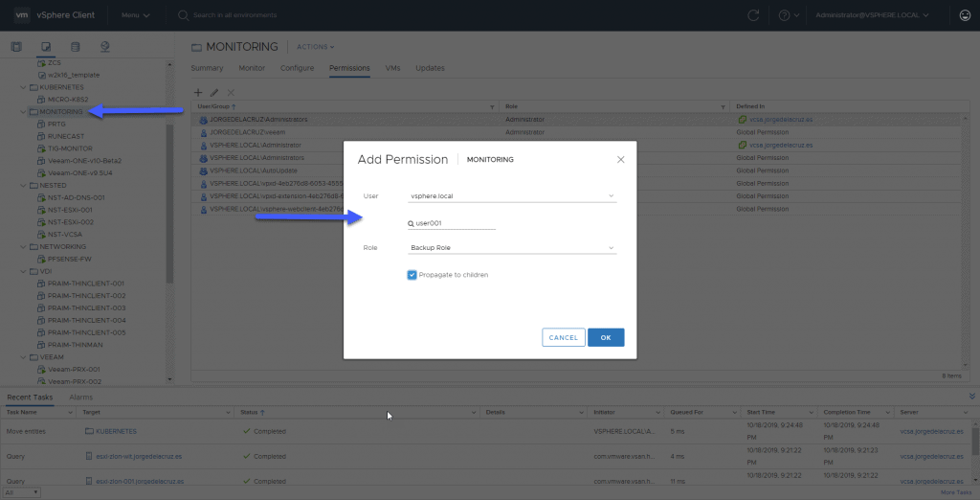Viewport: 980px width, 500px height.
Task: Select the VMs and Templates view icon
Action: (x=46, y=47)
